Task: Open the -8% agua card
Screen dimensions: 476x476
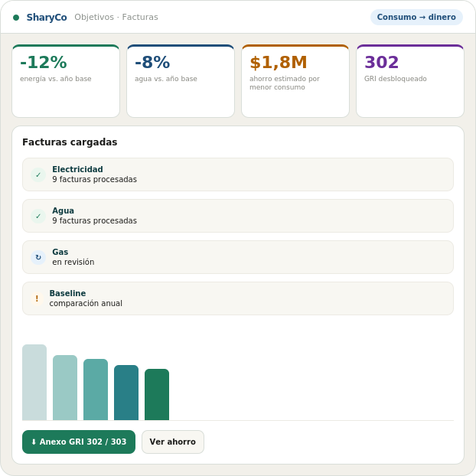Action: 181,81
